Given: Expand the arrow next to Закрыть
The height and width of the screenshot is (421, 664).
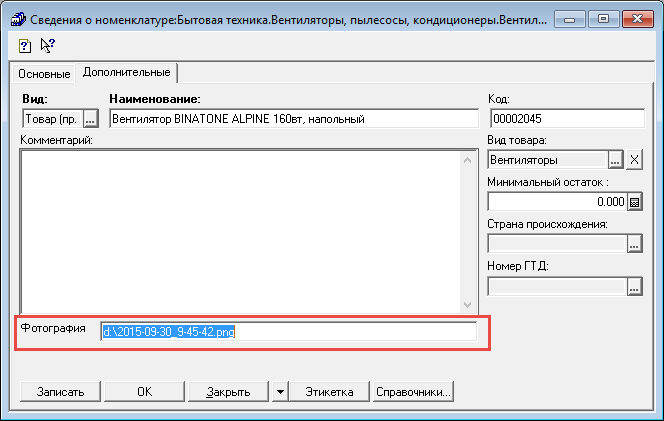Looking at the screenshot, I should click(x=281, y=391).
